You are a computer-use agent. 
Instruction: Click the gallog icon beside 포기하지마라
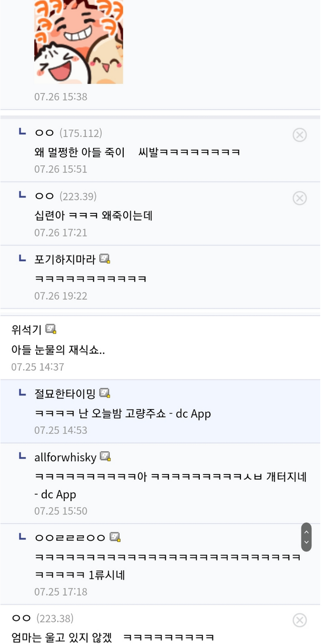pyautogui.click(x=105, y=259)
